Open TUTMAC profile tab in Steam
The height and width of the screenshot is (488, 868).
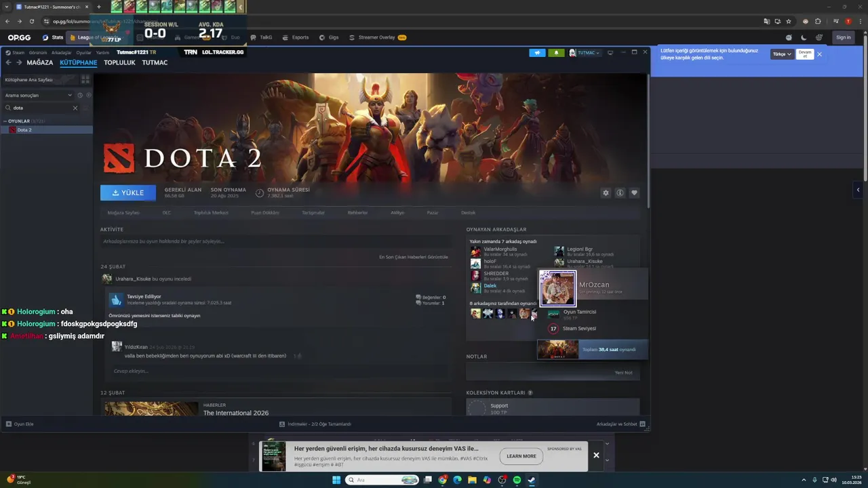[x=155, y=62]
